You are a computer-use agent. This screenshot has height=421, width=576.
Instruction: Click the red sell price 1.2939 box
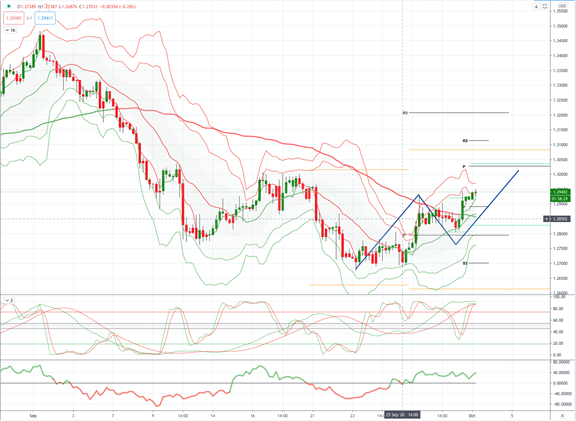14,18
